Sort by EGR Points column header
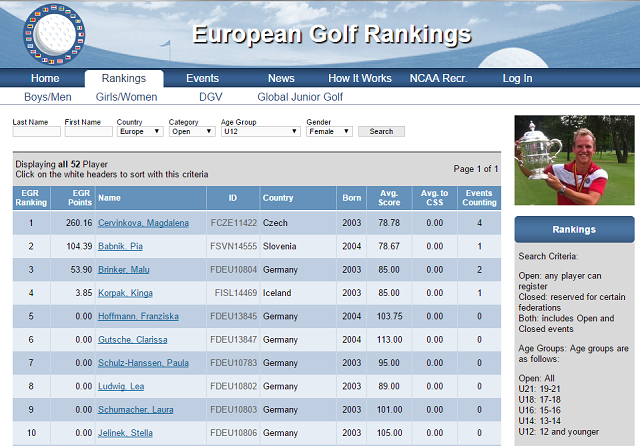 coord(73,198)
